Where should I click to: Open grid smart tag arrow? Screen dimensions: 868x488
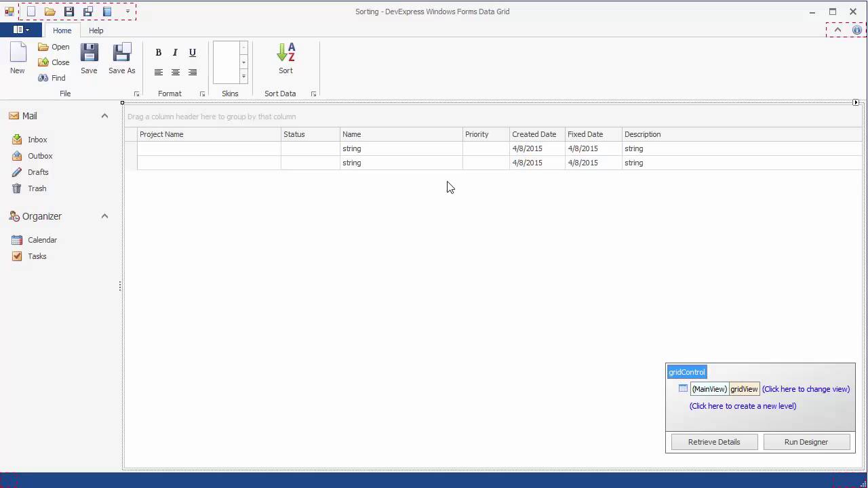coord(856,102)
